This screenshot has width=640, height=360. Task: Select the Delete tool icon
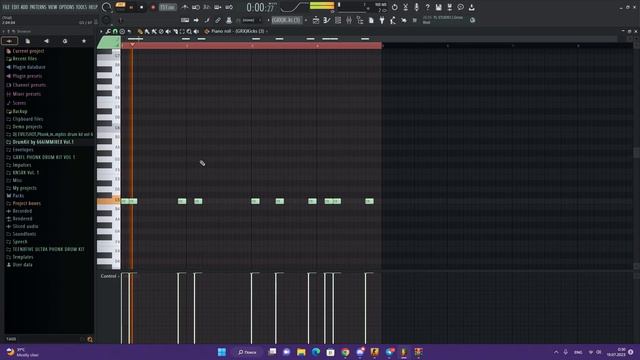coord(161,31)
